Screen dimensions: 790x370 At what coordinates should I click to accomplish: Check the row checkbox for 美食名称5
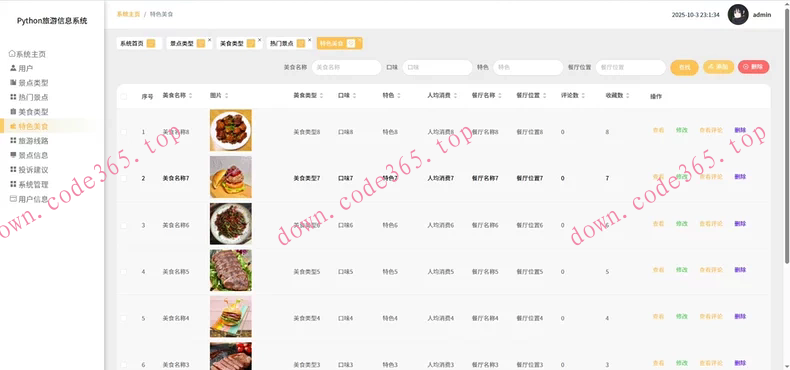(x=124, y=272)
